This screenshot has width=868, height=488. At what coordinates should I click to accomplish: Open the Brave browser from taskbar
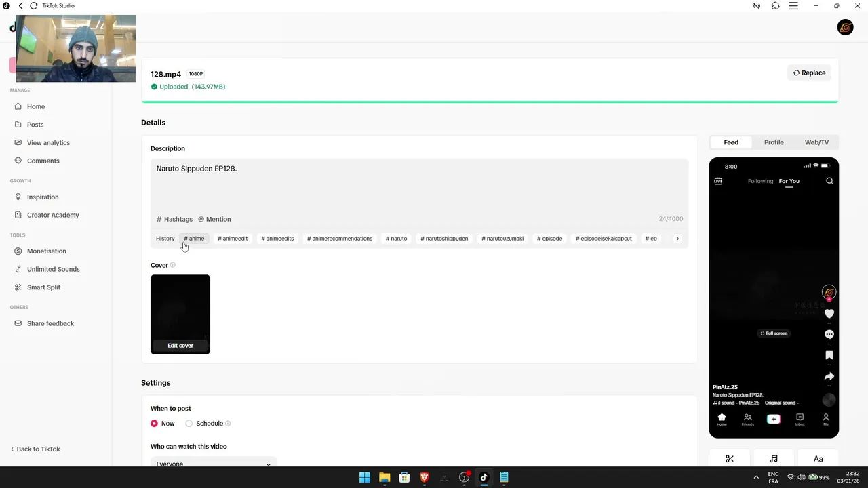(x=425, y=477)
